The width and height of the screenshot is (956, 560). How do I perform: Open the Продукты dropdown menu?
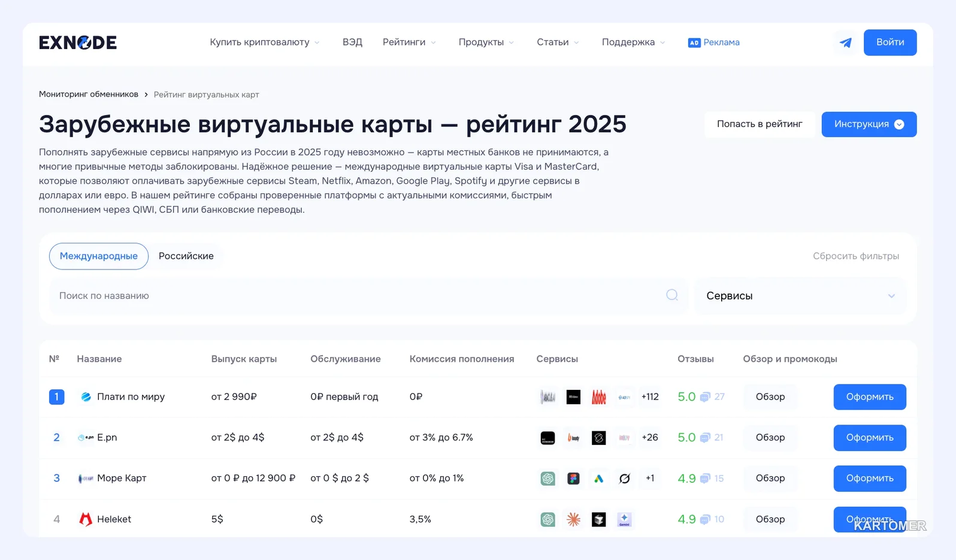(486, 43)
